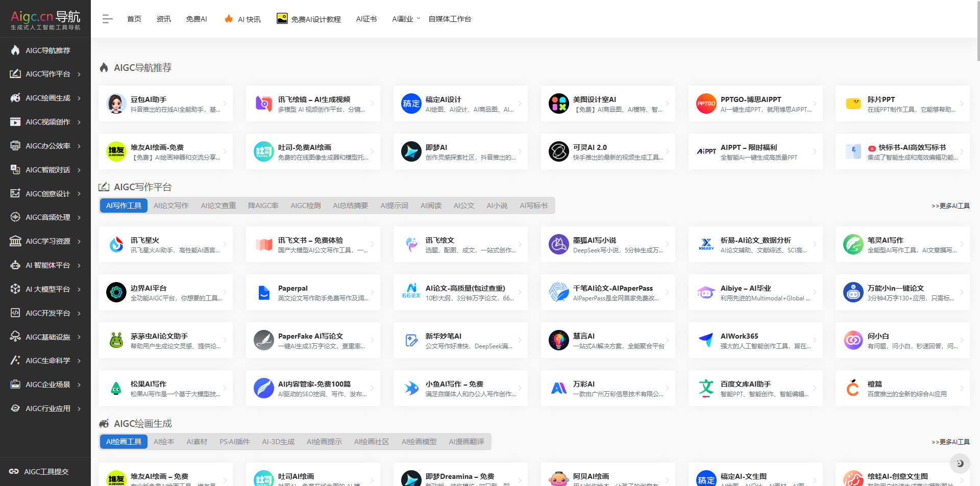Toggle dark mode moon icon
980x486 pixels.
coord(960,463)
